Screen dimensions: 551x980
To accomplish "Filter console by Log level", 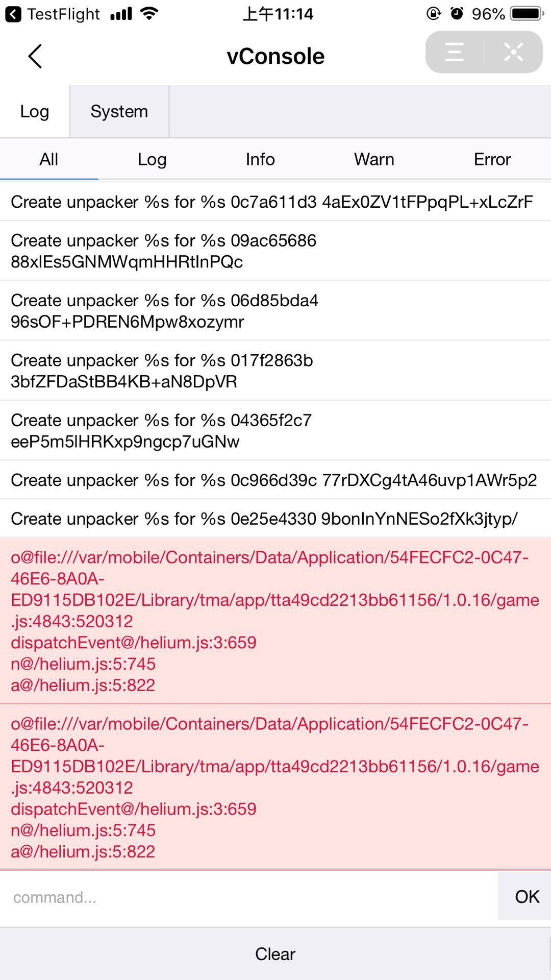I will (152, 159).
